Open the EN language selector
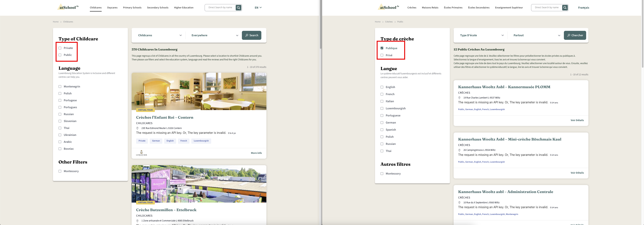The height and width of the screenshot is (225, 644). pos(258,7)
